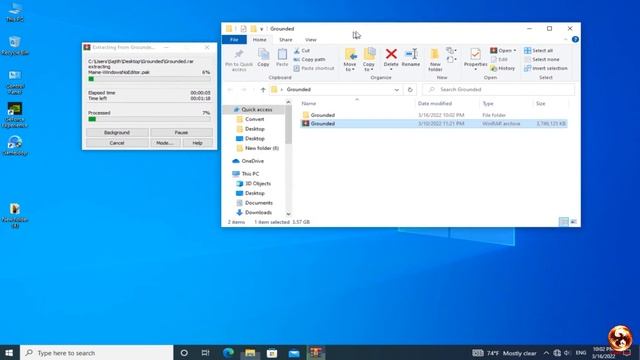Click file extraction progress bar in WinRAR
The width and height of the screenshot is (640, 360).
149,79
